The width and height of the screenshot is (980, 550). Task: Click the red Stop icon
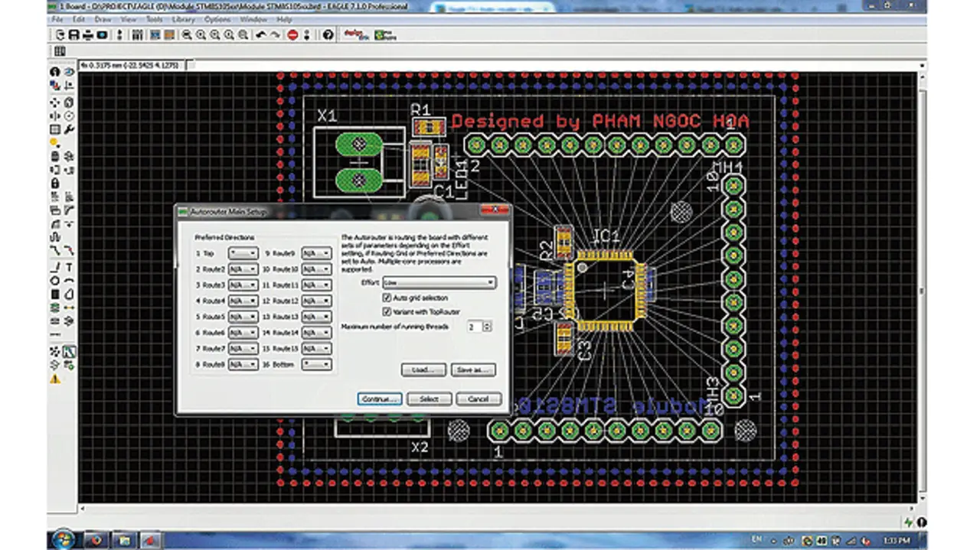point(292,35)
